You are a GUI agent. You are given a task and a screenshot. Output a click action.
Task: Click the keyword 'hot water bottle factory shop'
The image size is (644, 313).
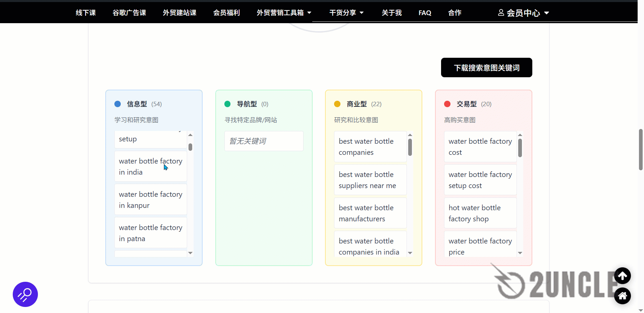480,213
